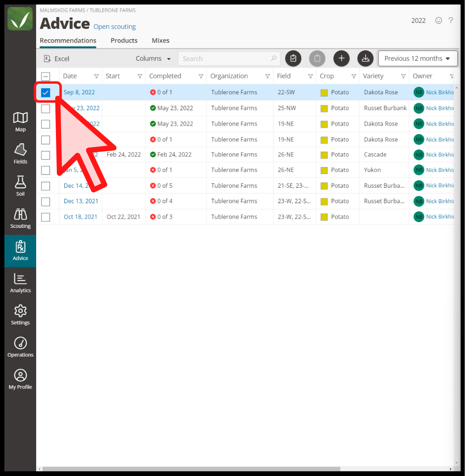Open the Dec 13, 2021 recommendation

click(x=81, y=201)
